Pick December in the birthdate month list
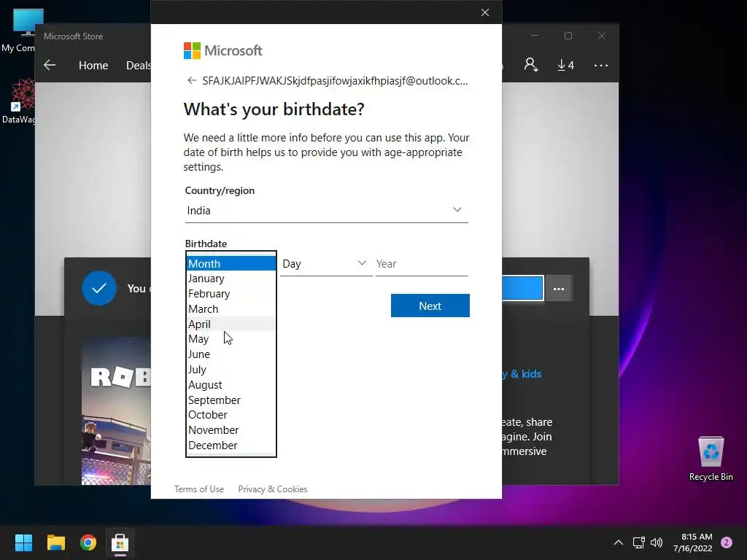The image size is (747, 560). click(231, 446)
